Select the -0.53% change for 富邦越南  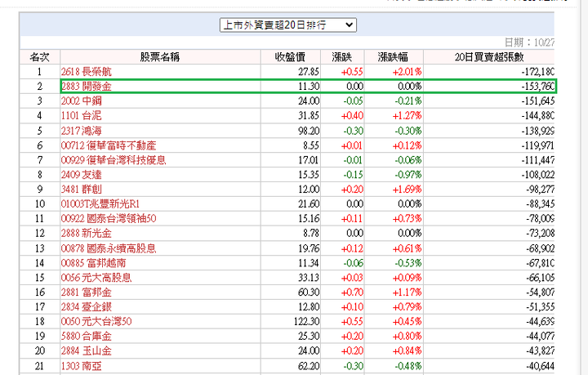coord(408,263)
